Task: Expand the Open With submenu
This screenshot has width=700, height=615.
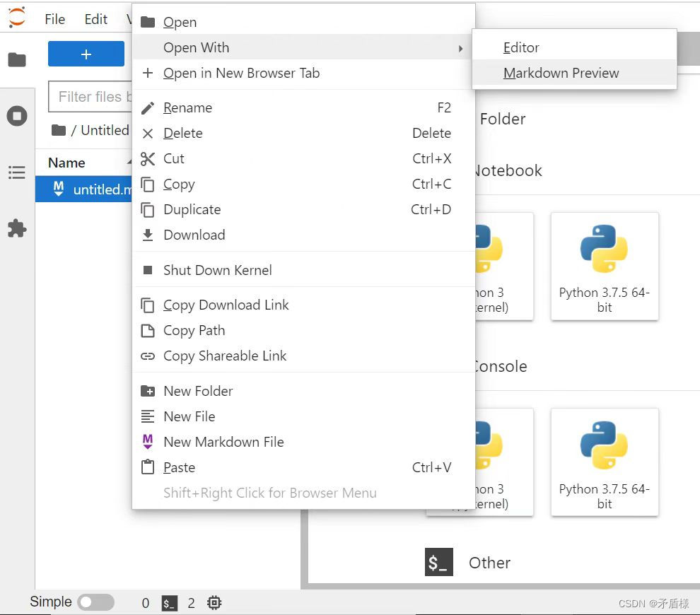Action: (x=303, y=47)
